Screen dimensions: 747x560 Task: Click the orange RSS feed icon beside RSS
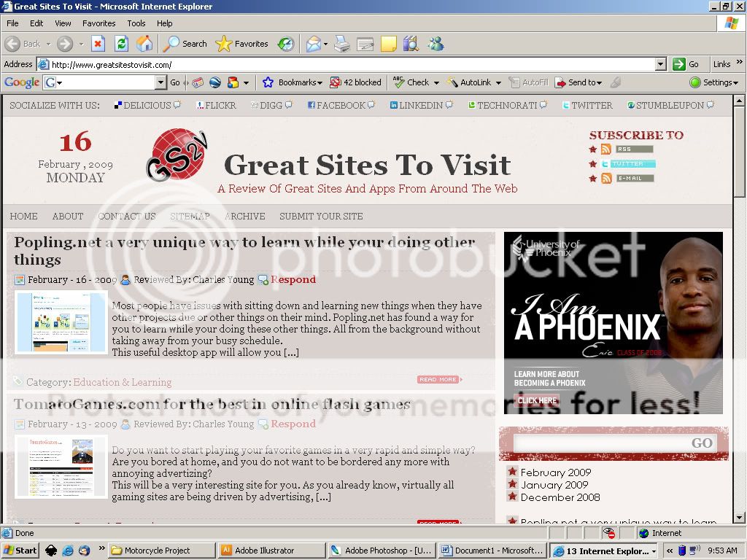click(x=606, y=149)
